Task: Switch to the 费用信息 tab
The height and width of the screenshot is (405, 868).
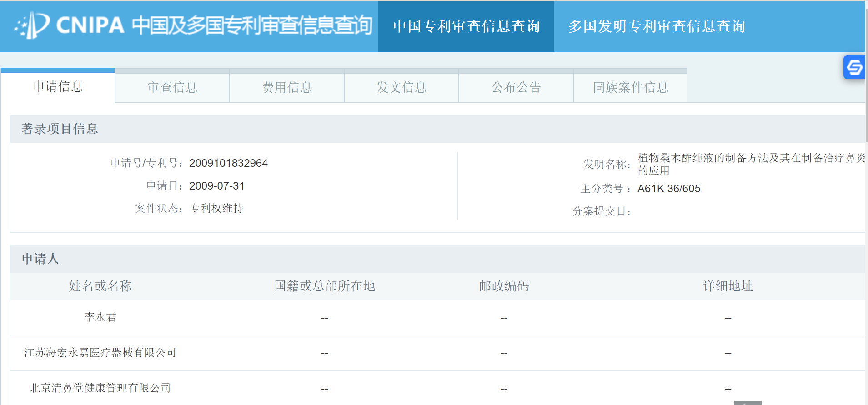Action: pyautogui.click(x=287, y=87)
